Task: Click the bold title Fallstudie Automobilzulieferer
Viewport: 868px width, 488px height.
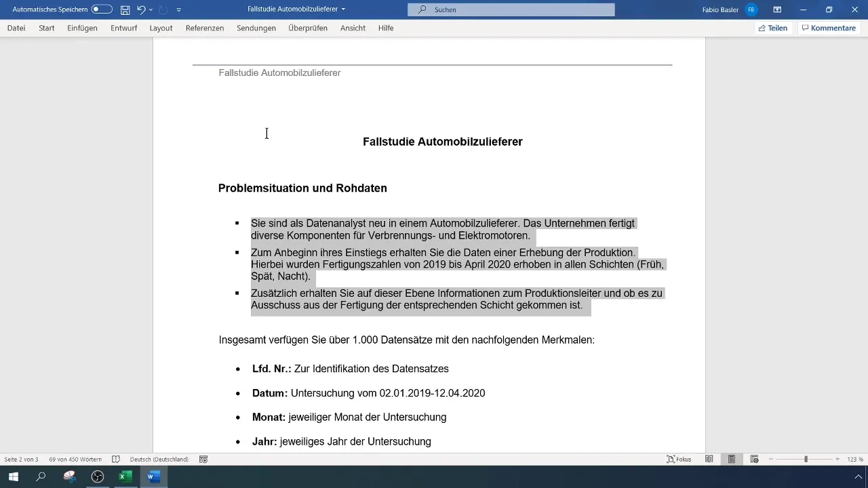Action: (443, 142)
